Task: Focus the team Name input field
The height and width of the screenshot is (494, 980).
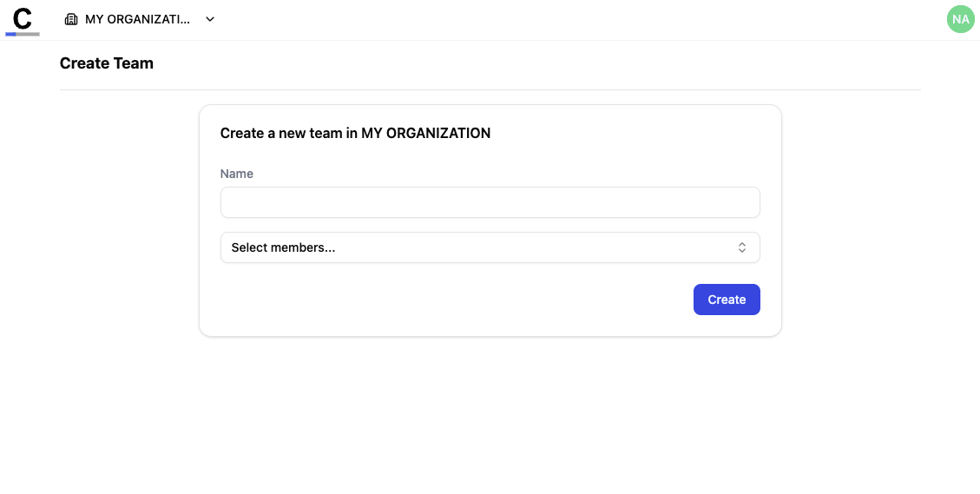Action: tap(490, 202)
